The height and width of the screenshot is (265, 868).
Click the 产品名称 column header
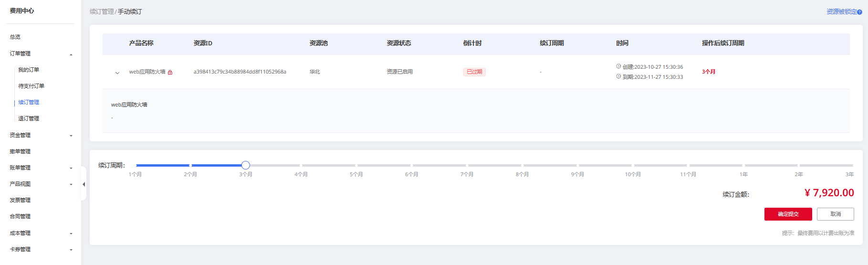pos(141,43)
